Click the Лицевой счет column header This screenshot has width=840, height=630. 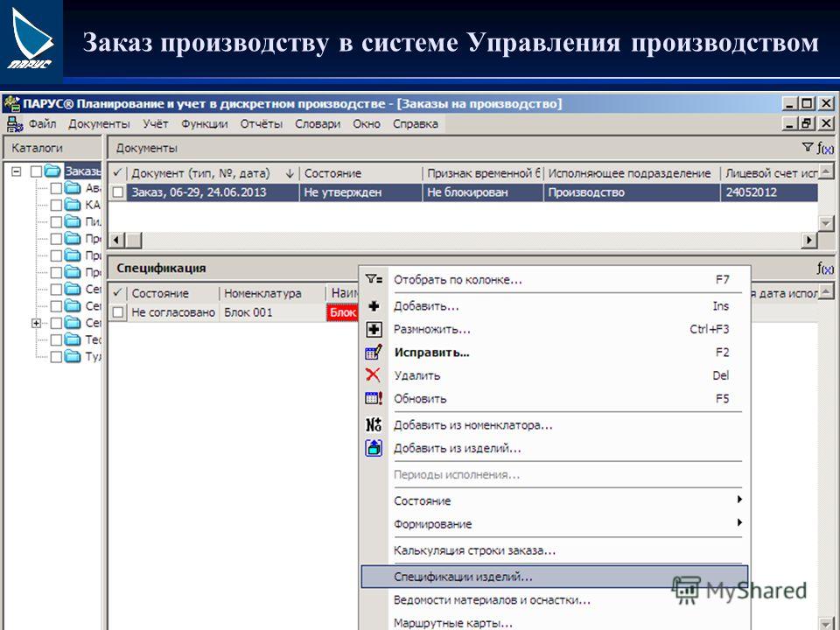[x=769, y=173]
